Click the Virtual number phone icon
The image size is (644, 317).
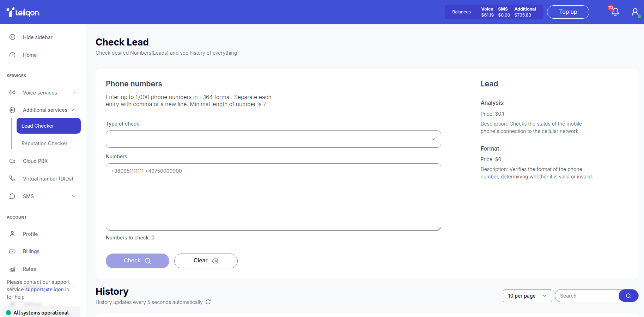[12, 179]
